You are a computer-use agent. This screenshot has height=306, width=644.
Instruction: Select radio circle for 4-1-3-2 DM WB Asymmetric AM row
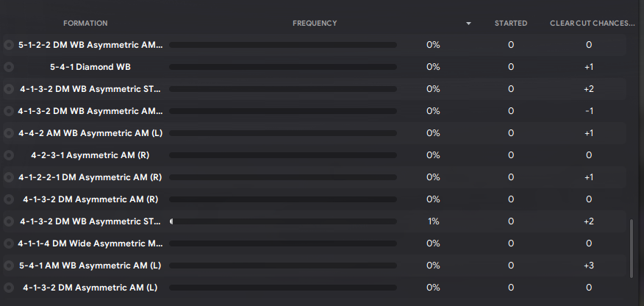coord(9,111)
